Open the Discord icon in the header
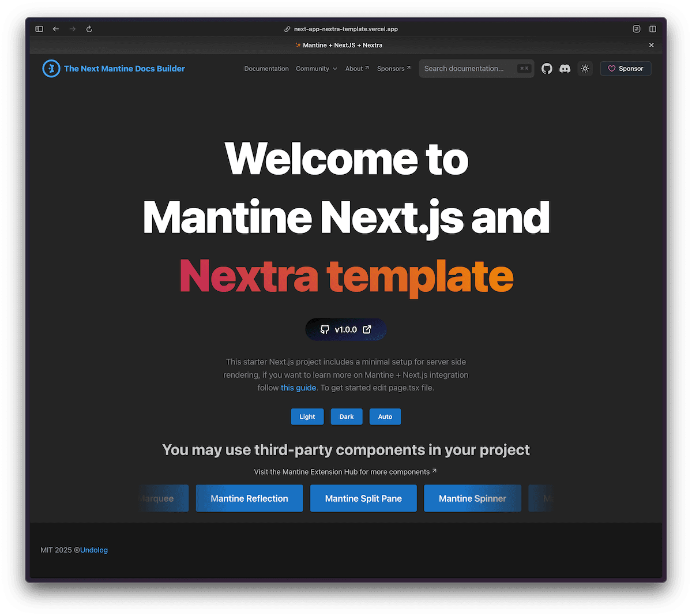The image size is (692, 616). point(565,68)
